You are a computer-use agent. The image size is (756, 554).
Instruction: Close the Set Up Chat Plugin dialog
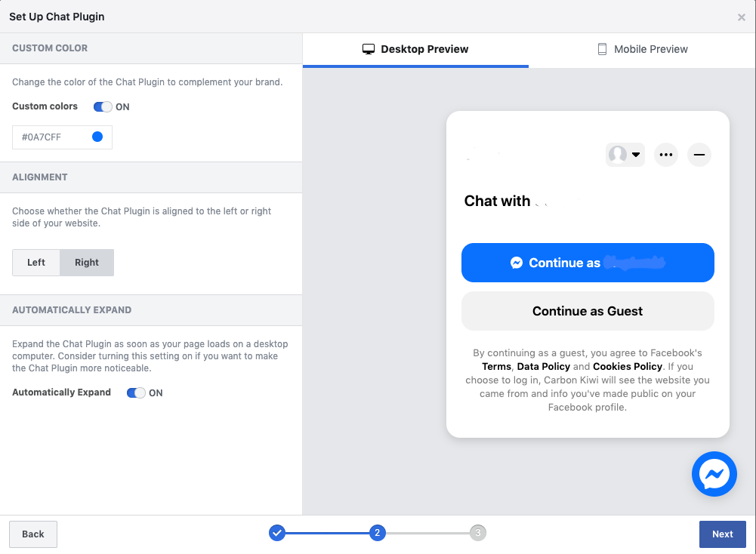click(742, 17)
